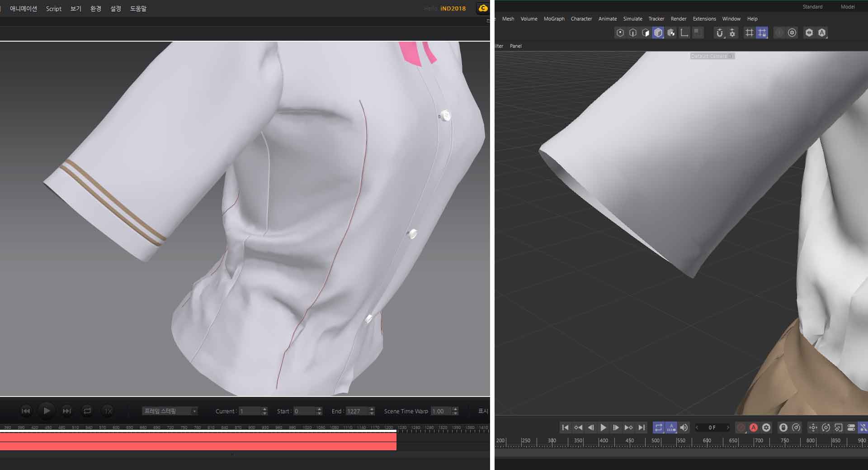
Task: Open the Simulate menu
Action: pos(633,19)
